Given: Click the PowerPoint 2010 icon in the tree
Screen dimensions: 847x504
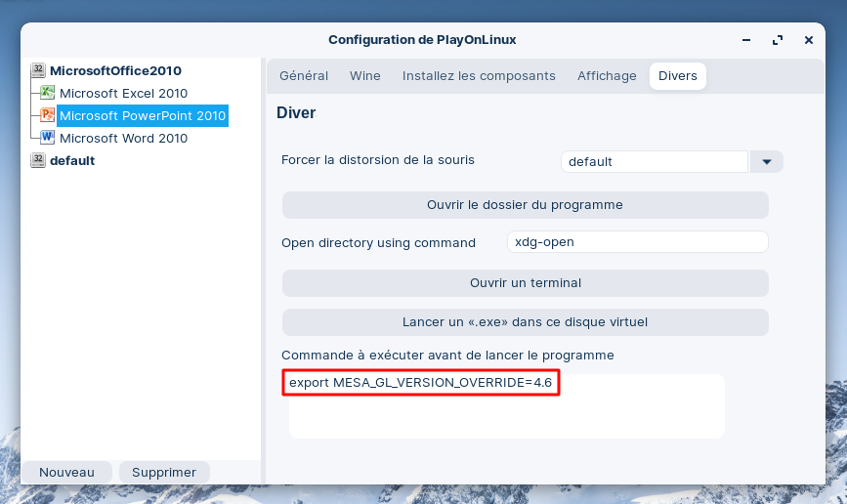Looking at the screenshot, I should 48,115.
